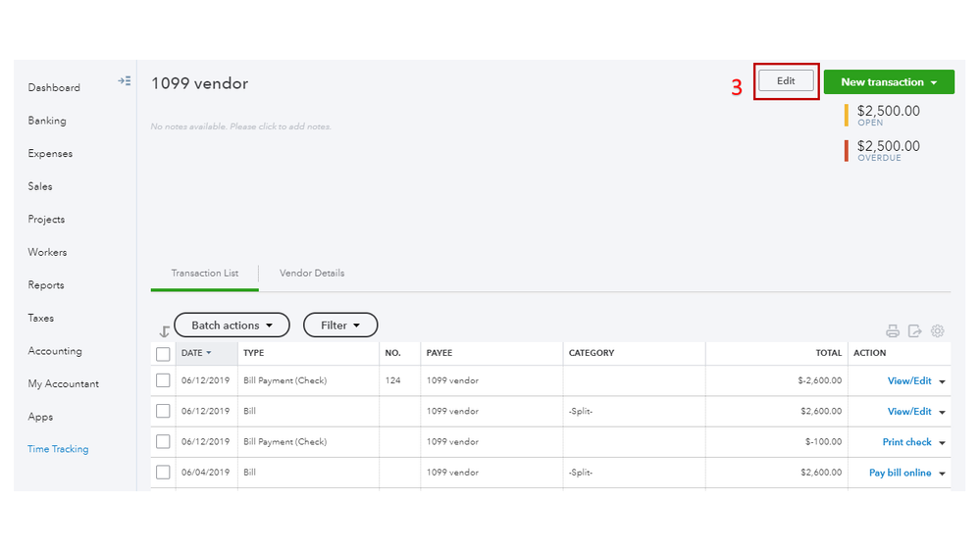Open the Batch actions dropdown
Screen dimensions: 980x551
pos(232,326)
